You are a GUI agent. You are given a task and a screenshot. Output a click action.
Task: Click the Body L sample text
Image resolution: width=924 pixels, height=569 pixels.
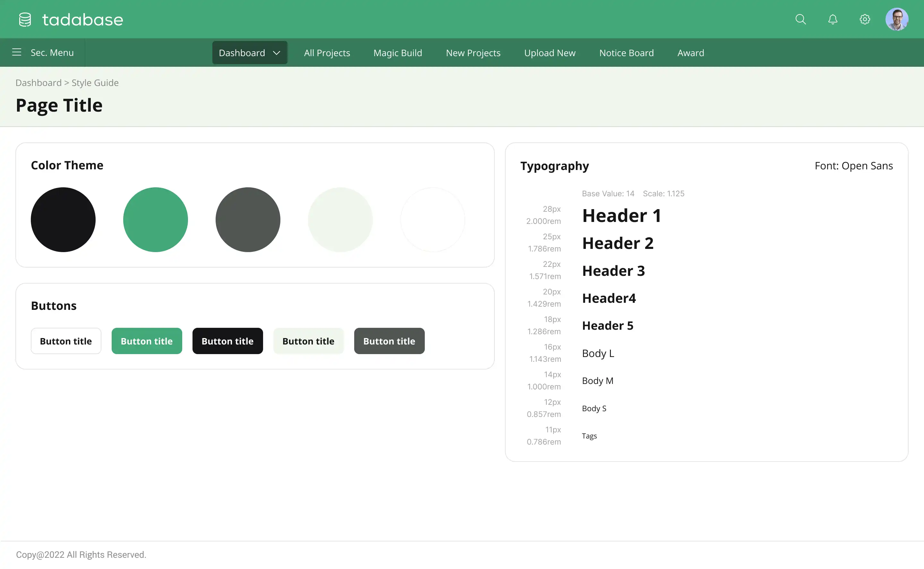coord(598,353)
